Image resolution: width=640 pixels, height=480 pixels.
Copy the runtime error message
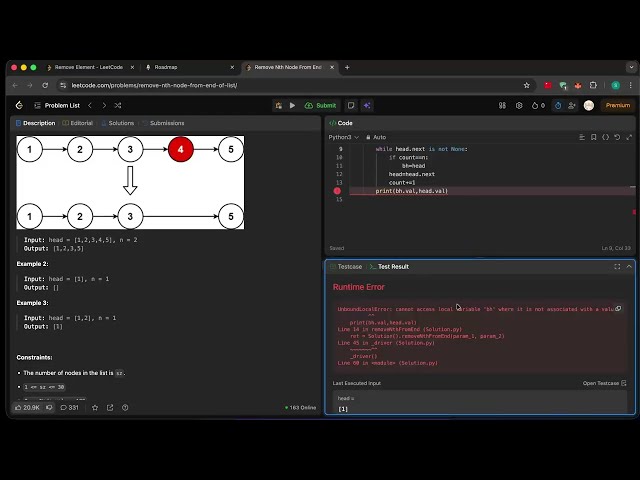[x=618, y=309]
